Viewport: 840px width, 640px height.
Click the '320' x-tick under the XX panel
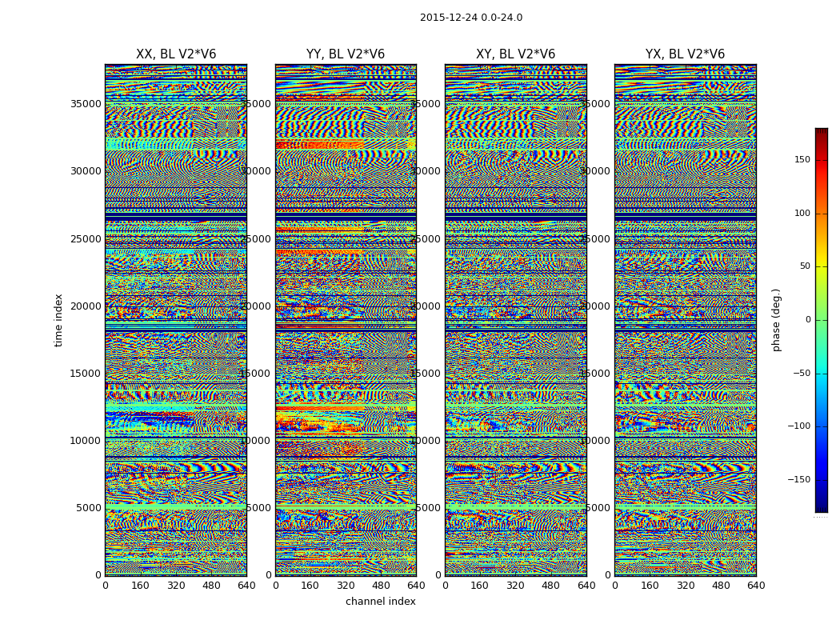(176, 585)
